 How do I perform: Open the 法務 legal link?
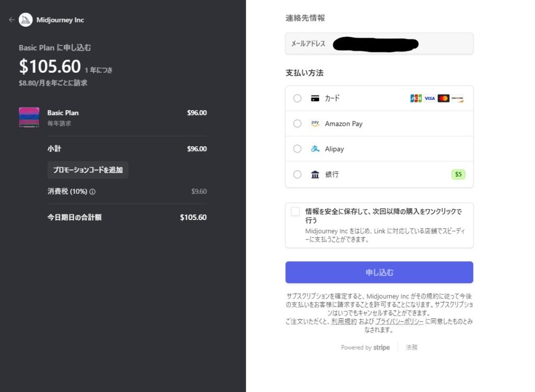click(x=412, y=347)
